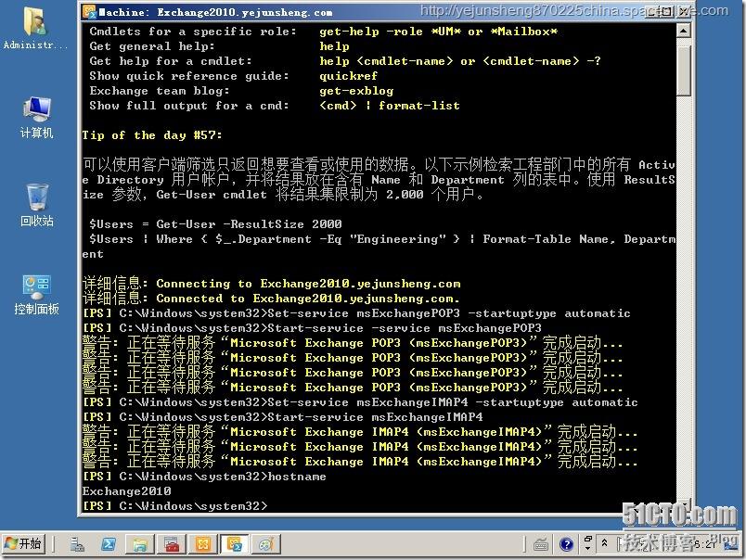The width and height of the screenshot is (746, 560).
Task: Click the last PS prompt line in console
Action: 175,506
